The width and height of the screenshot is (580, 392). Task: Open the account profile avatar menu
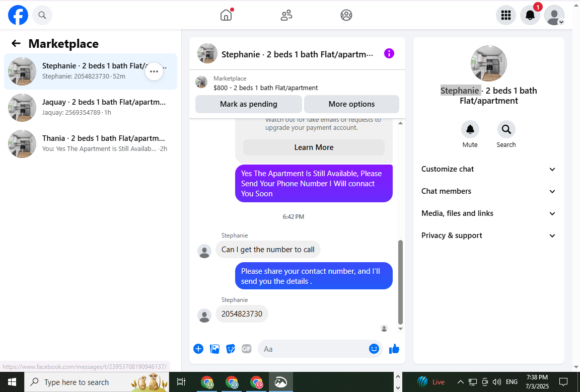(554, 15)
